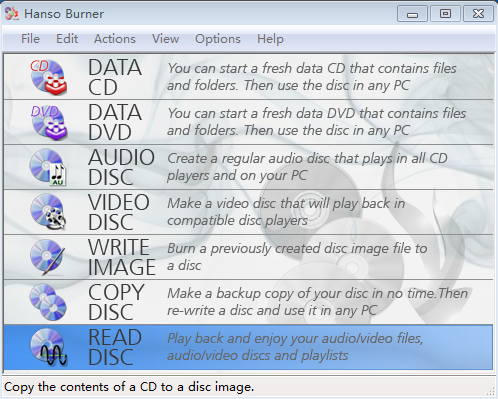Viewport: 498px width, 399px height.
Task: Click the Hanso Burner window title text
Action: (64, 14)
